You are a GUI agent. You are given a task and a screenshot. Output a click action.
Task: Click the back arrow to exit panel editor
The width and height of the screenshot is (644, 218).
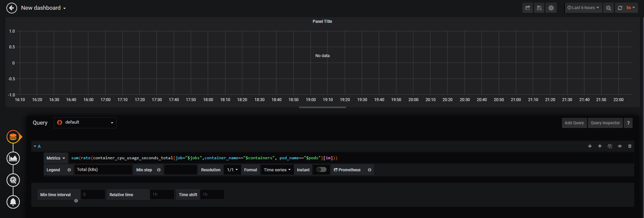coord(12,8)
